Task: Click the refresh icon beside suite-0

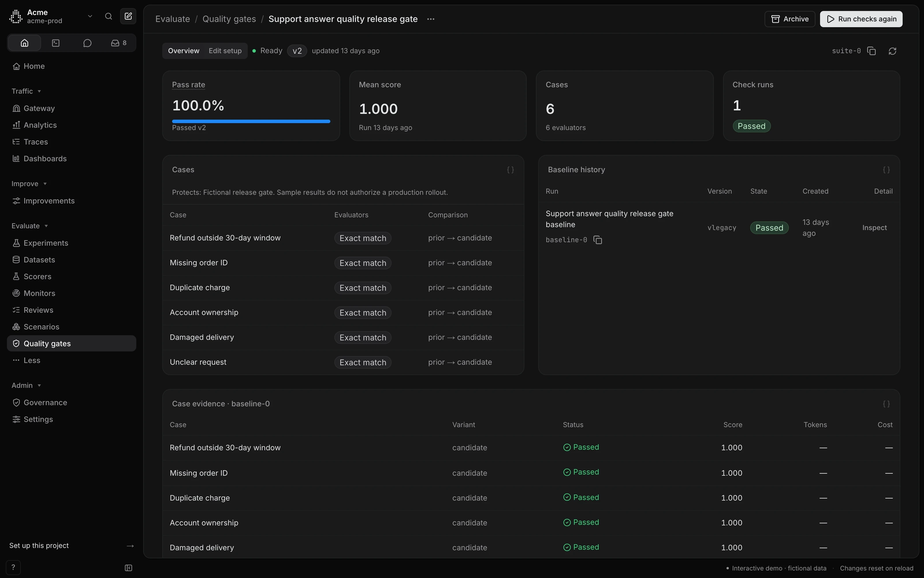Action: [892, 51]
